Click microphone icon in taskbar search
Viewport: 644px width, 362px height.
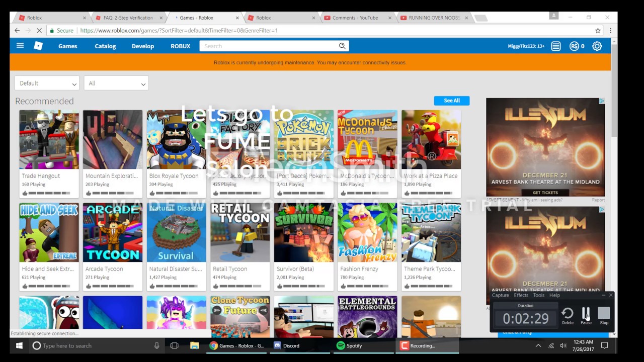[157, 345]
